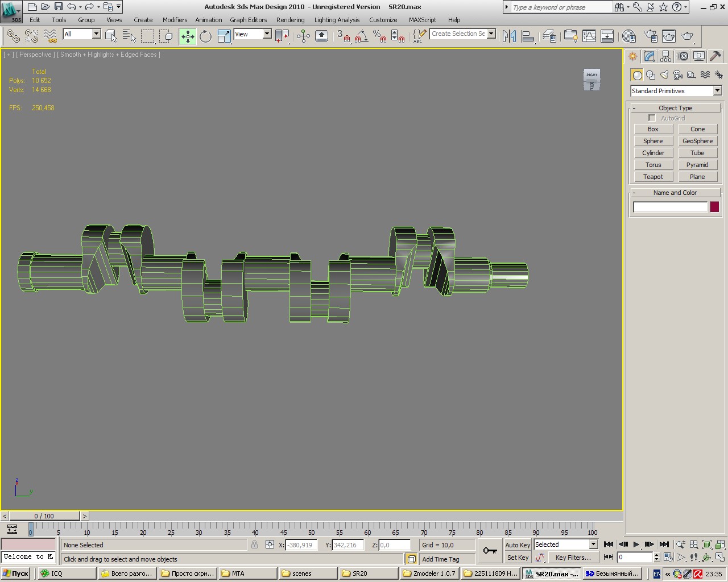Expand the Create Selection Set dropdown
Viewport: 728px width, 582px height.
click(x=491, y=34)
